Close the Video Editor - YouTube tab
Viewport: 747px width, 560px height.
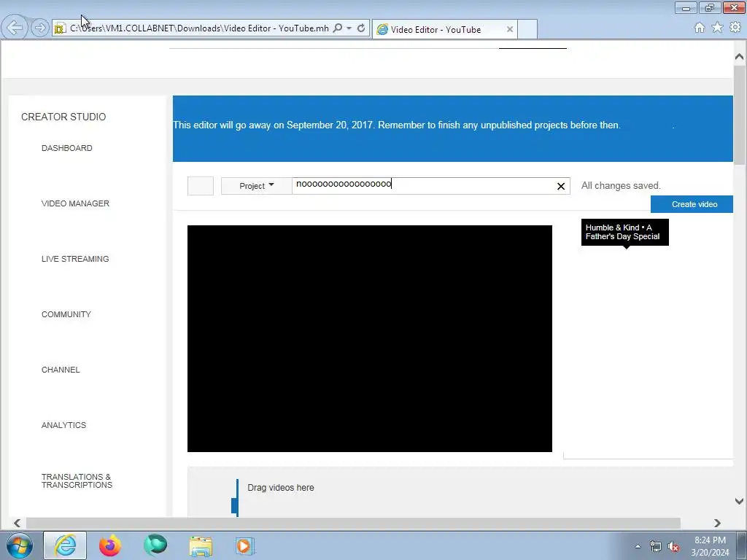point(510,29)
